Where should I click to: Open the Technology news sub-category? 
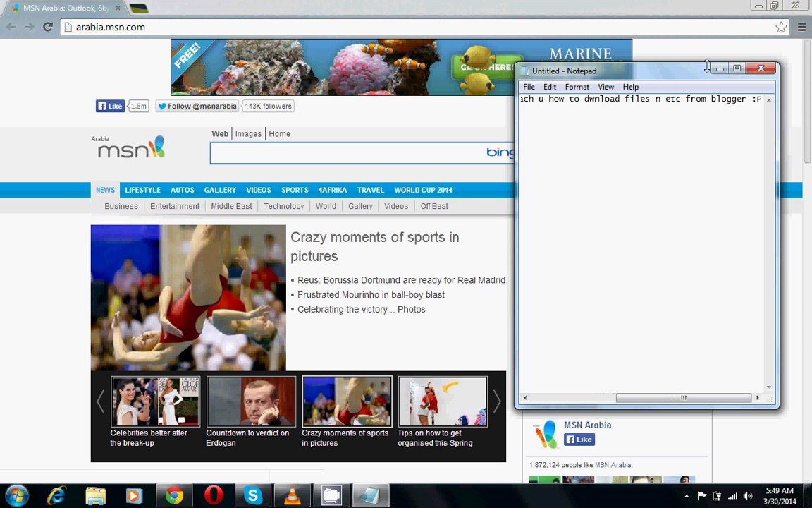pyautogui.click(x=283, y=206)
